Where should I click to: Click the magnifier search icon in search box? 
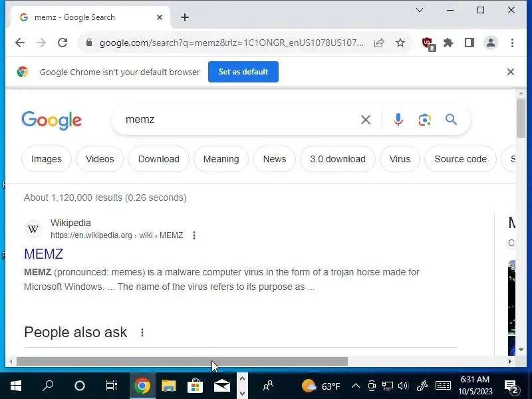point(451,120)
